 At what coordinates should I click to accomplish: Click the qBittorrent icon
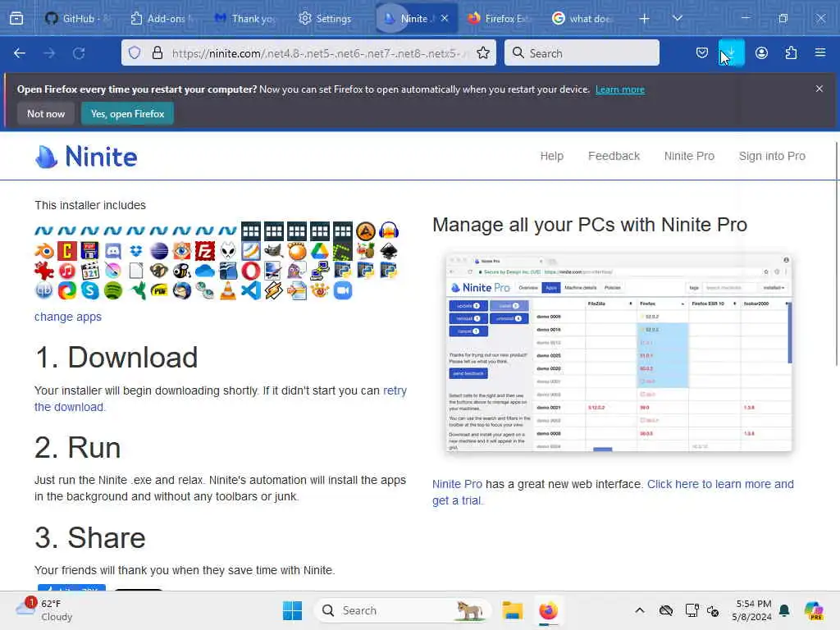pyautogui.click(x=44, y=290)
